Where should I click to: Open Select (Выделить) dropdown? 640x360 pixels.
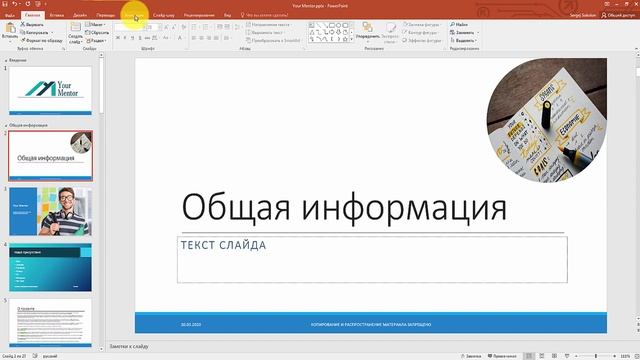(x=463, y=40)
